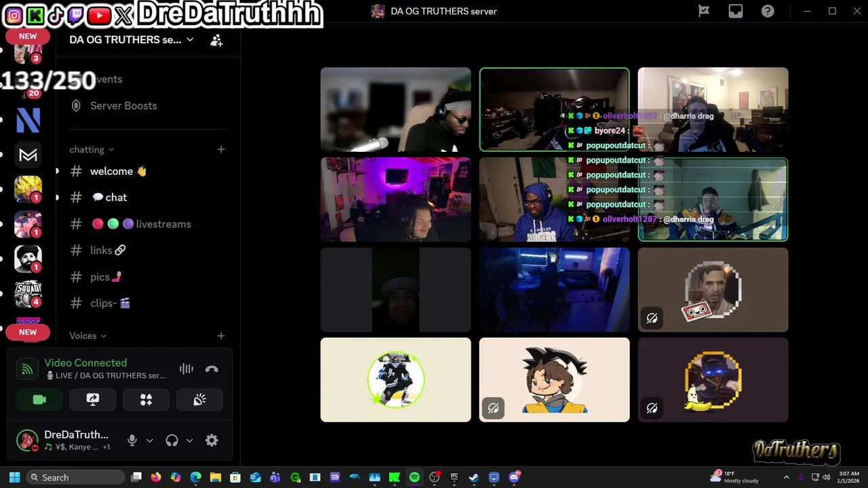Viewport: 868px width, 488px height.
Task: Open the noise suppression waveform icon
Action: pyautogui.click(x=186, y=369)
